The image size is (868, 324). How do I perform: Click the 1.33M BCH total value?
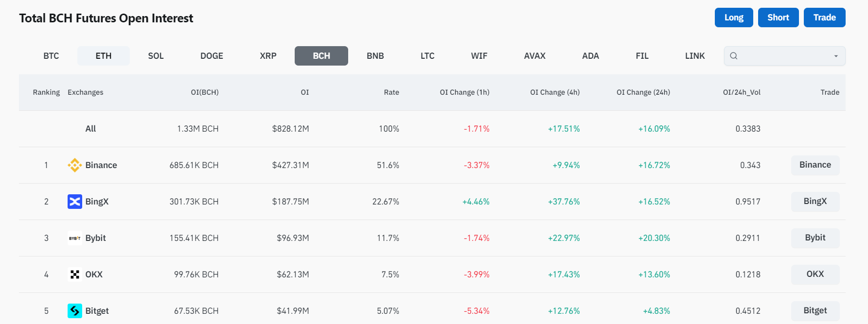(198, 129)
